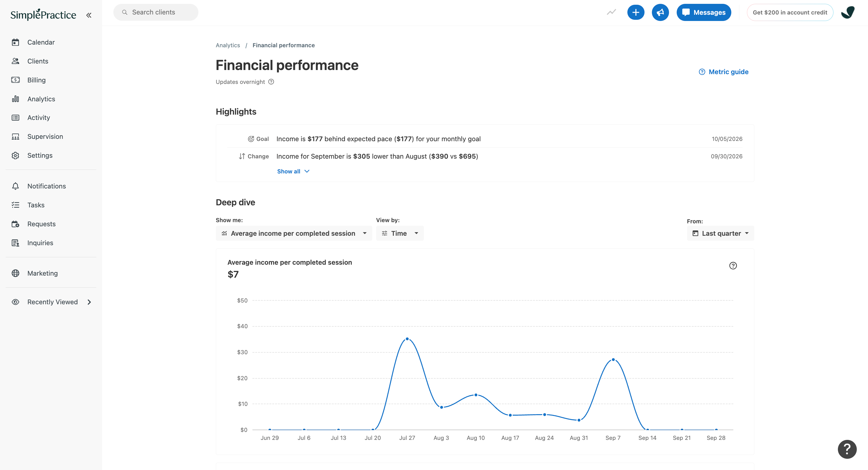Click Get $200 in account credit

point(790,12)
